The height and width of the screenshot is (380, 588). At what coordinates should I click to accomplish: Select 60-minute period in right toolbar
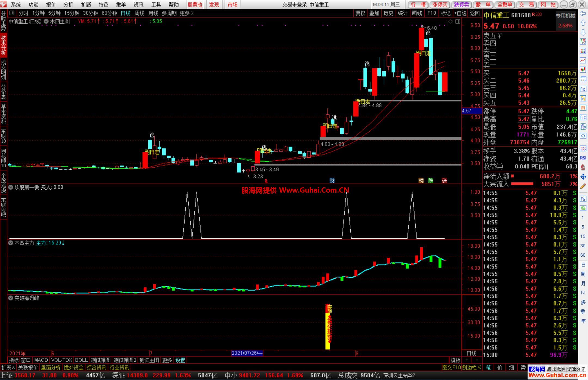point(583,255)
